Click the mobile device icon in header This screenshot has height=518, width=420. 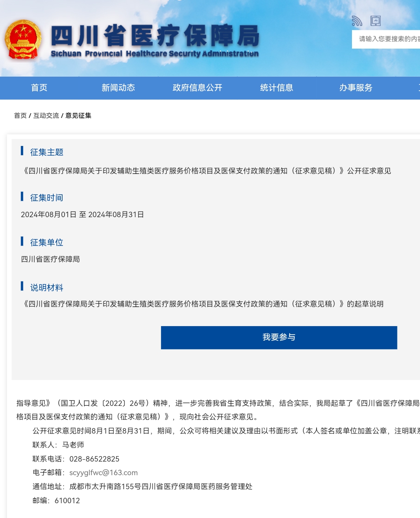click(376, 21)
